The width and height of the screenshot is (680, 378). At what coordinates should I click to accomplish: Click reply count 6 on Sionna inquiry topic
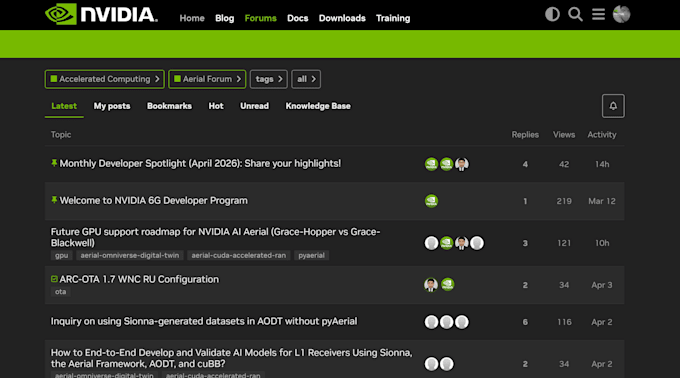pos(525,322)
